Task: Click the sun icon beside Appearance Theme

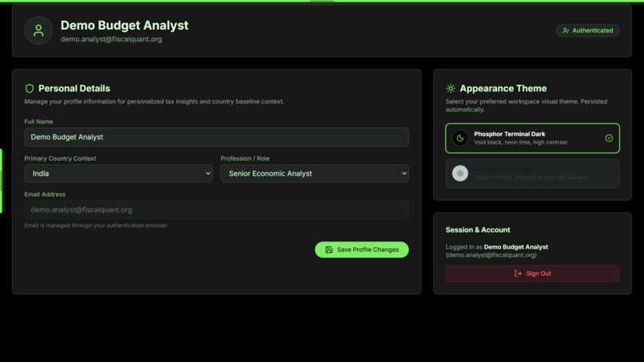Action: 451,89
